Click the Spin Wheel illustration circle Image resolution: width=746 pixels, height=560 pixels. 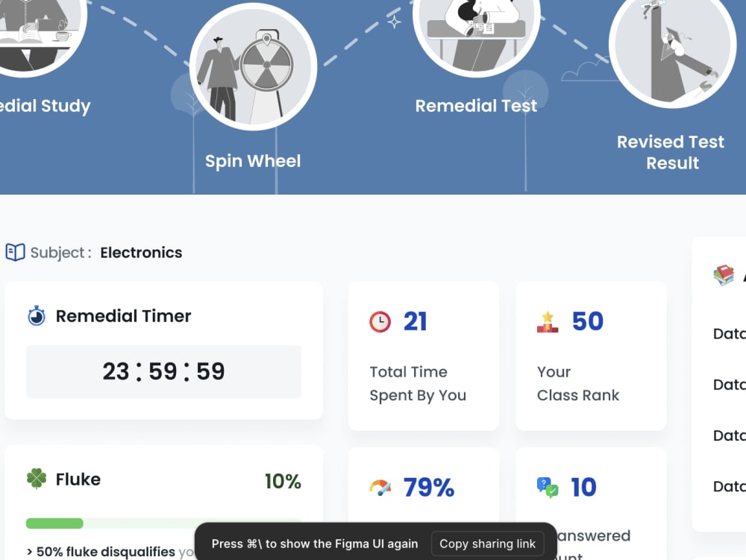253,66
